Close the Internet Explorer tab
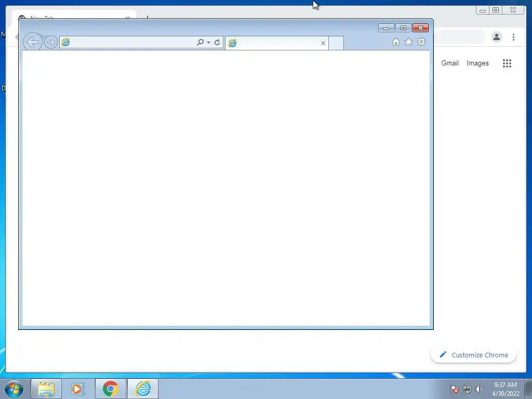 tap(323, 43)
